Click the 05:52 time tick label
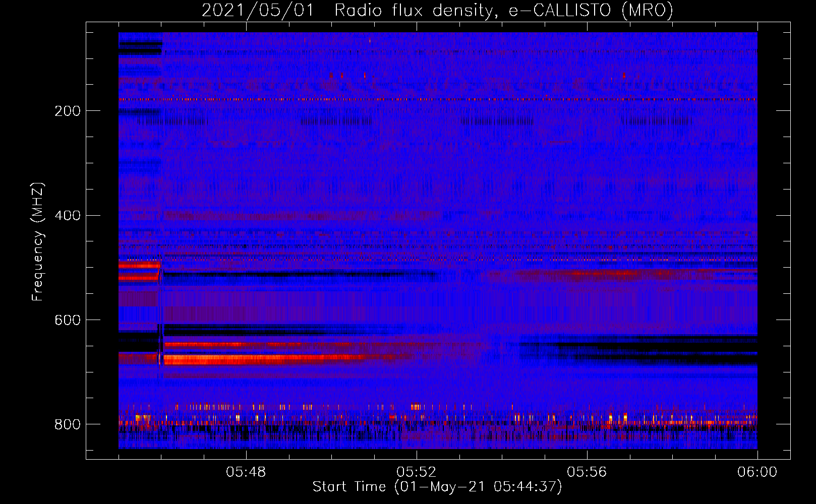Screen dimensions: 816x504 click(417, 472)
